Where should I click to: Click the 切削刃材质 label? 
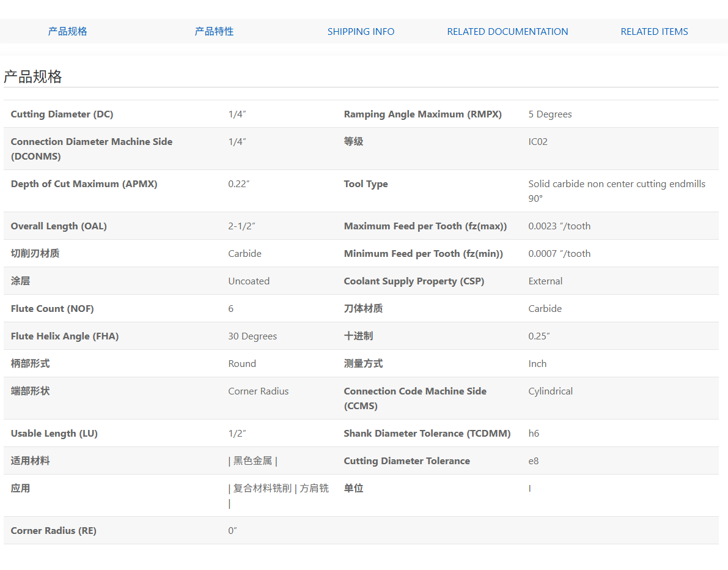tap(35, 254)
